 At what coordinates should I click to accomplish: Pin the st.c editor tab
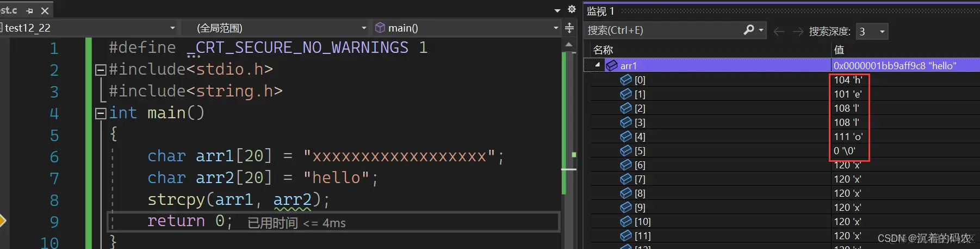click(29, 11)
